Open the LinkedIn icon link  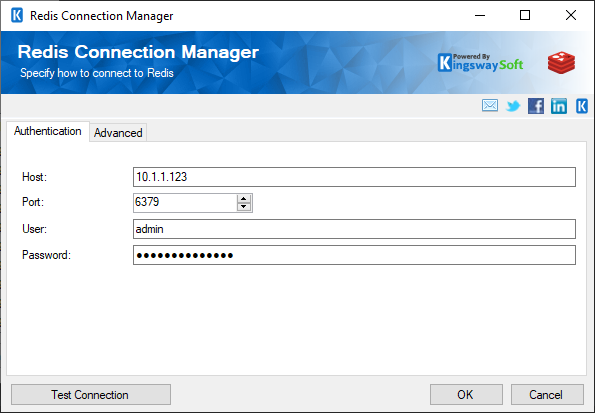click(x=559, y=106)
